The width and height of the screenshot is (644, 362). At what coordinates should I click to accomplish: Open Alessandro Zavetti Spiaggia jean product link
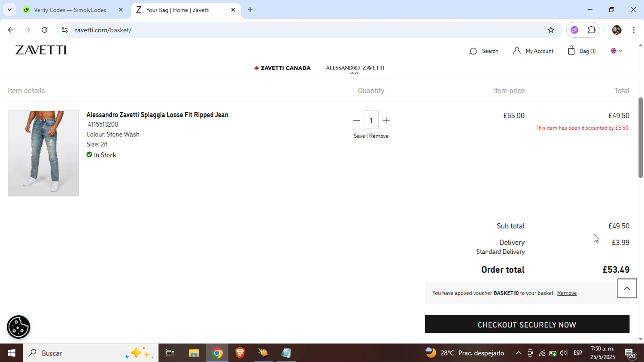[157, 115]
